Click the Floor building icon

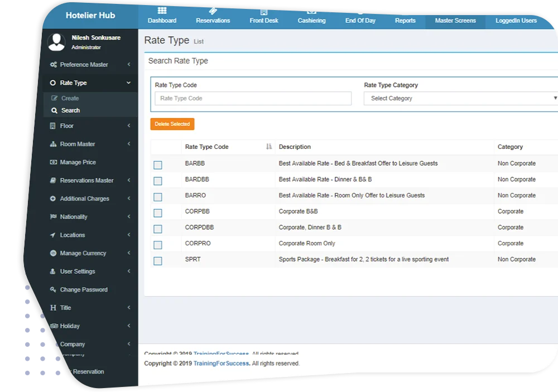(52, 126)
